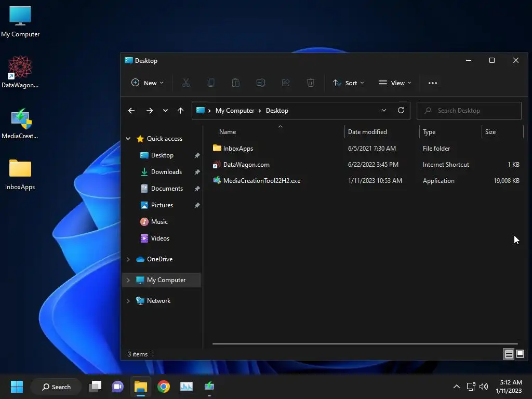Click the volume speaker tray icon
The width and height of the screenshot is (532, 399).
pos(484,387)
